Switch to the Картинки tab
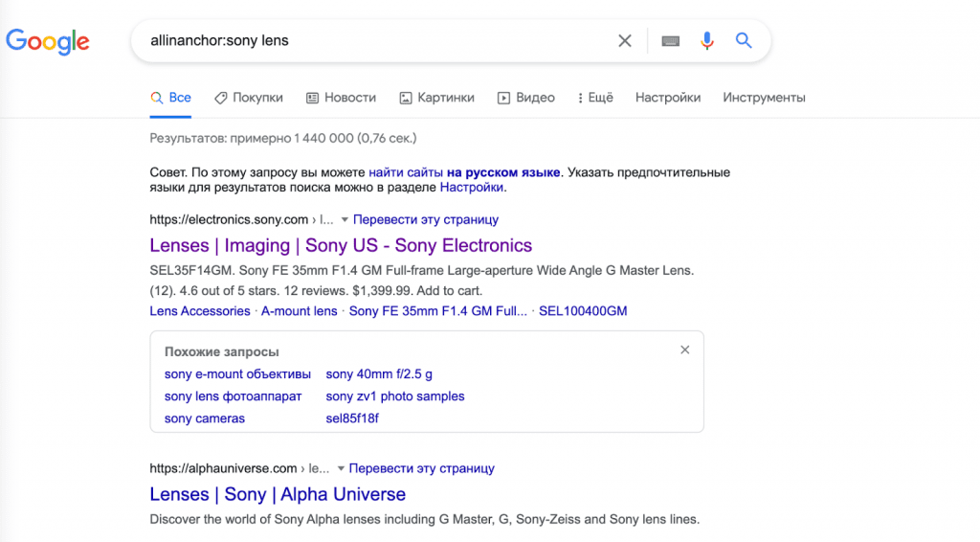The height and width of the screenshot is (542, 980). (x=437, y=98)
